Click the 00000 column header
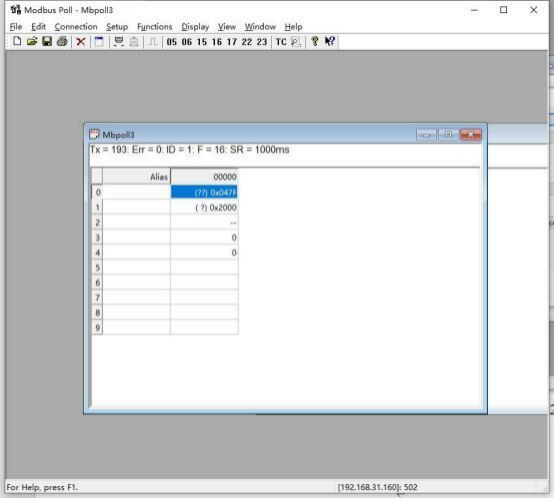 coord(204,176)
